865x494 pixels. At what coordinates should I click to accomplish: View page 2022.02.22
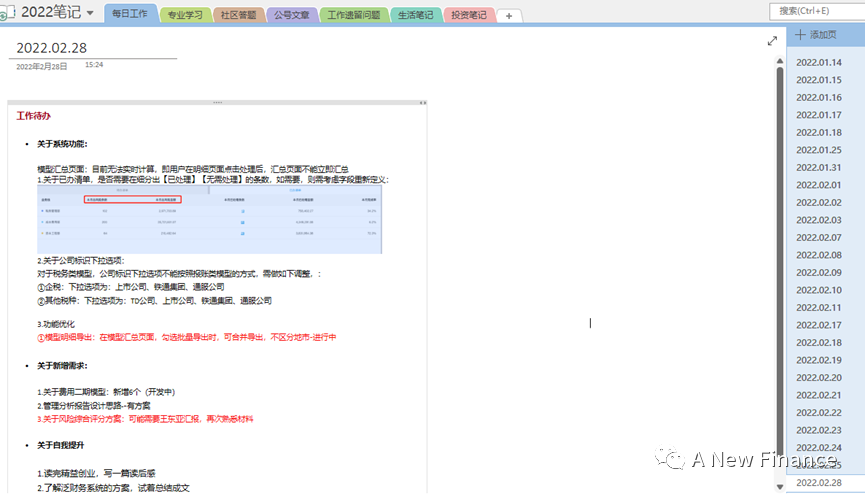point(819,413)
